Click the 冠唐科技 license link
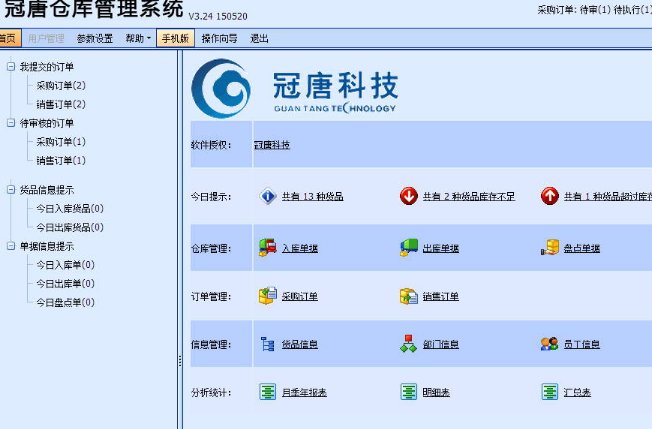This screenshot has height=429, width=652. coord(272,145)
